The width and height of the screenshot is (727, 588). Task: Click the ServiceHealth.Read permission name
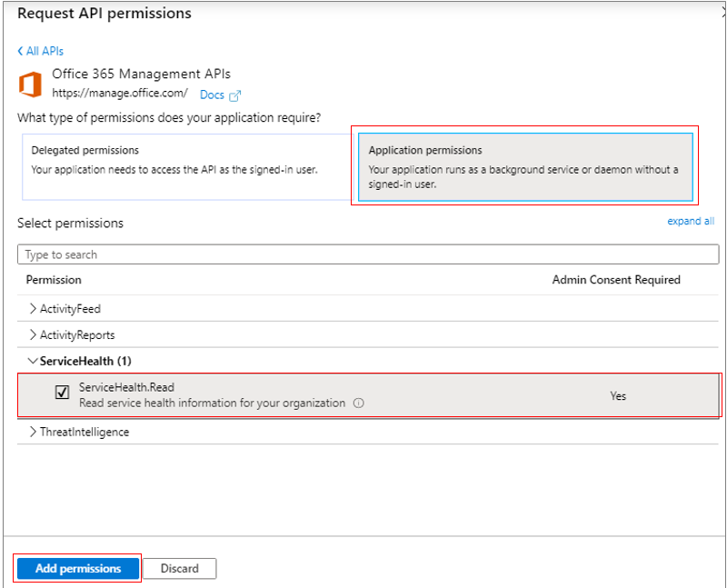point(126,387)
